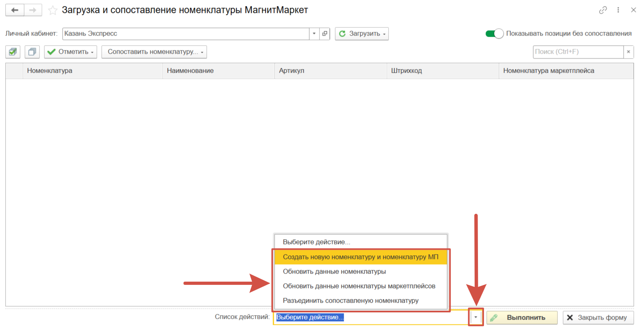Select Разъединить сопоставленую номенклатуру option
Viewport: 644px width, 335px height.
click(350, 301)
